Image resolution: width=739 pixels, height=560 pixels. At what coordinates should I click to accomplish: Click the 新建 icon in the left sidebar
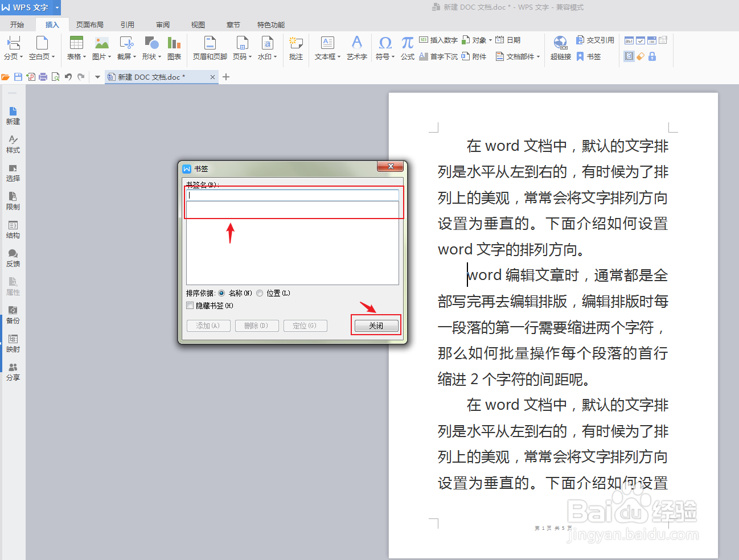pos(13,115)
